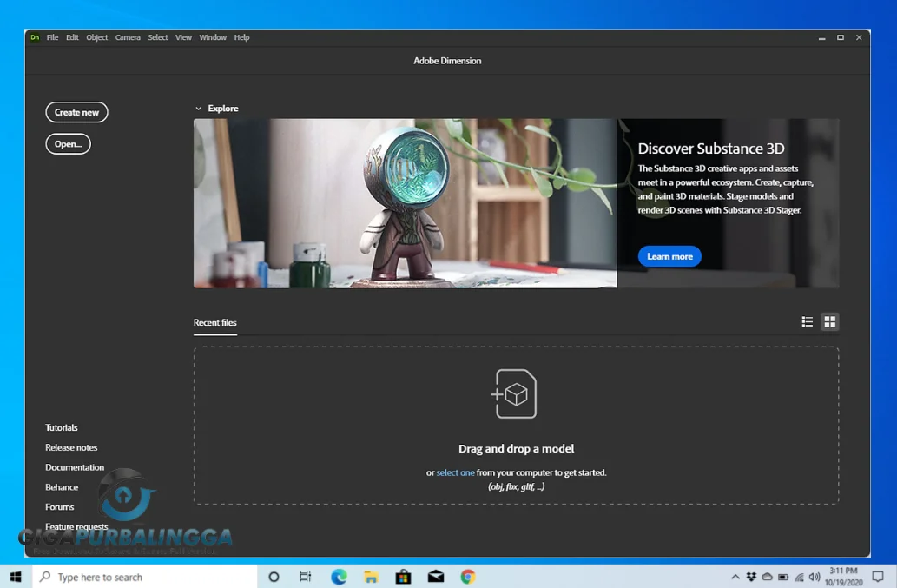Open the Microsoft Store taskbar icon
The image size is (897, 588).
(403, 576)
